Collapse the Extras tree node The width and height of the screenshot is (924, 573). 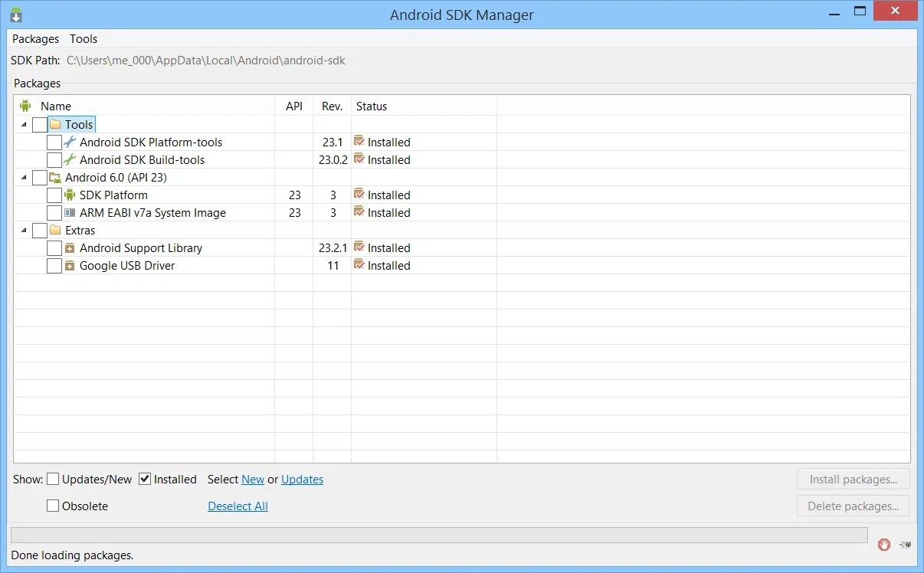(x=24, y=230)
